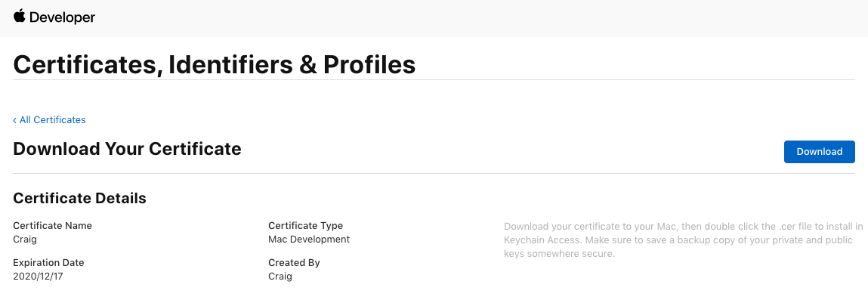The image size is (868, 303).
Task: Click the Apple logo icon
Action: [20, 16]
